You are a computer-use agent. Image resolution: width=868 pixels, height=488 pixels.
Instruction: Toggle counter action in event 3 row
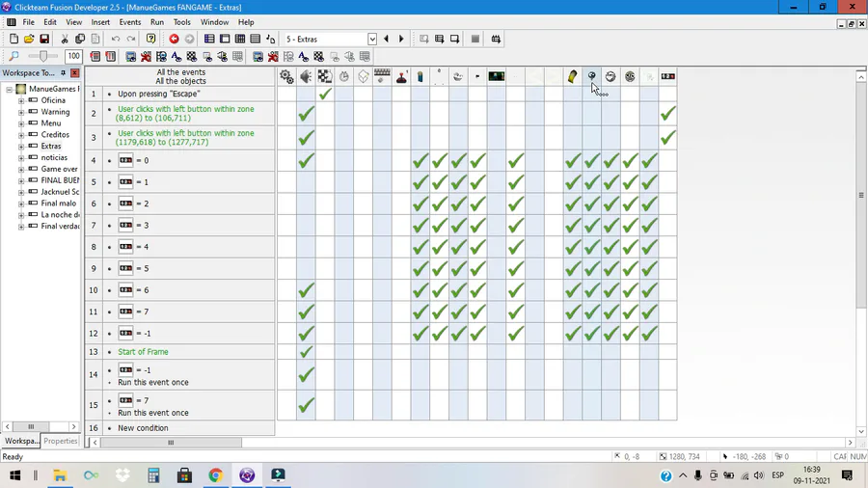(668, 137)
